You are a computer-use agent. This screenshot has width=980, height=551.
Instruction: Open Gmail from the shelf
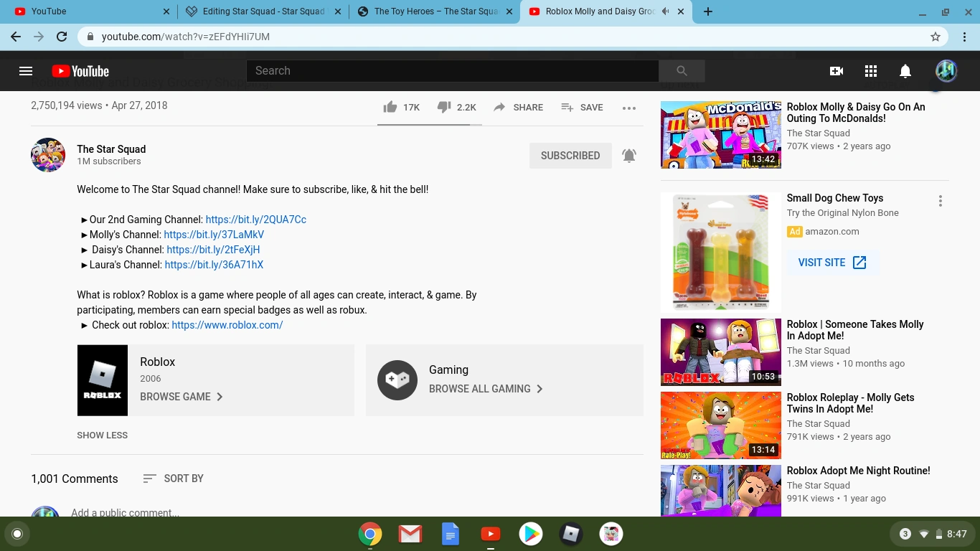point(410,534)
